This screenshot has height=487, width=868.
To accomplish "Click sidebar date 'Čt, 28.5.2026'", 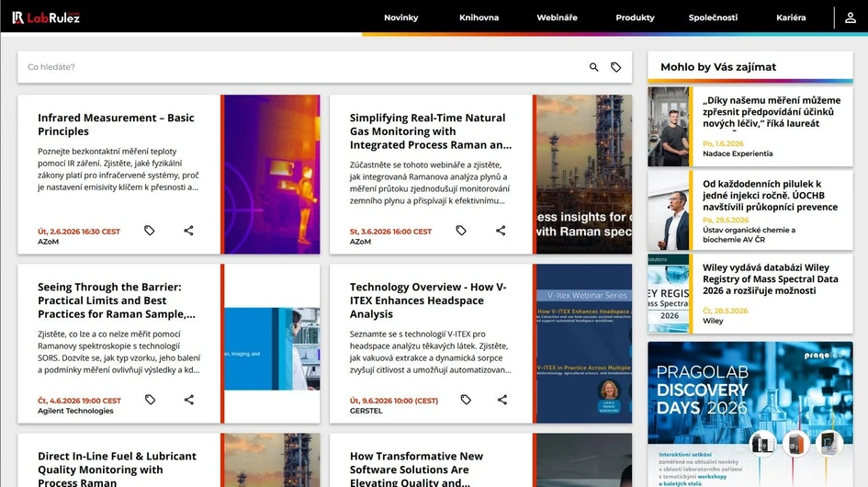I will point(726,311).
